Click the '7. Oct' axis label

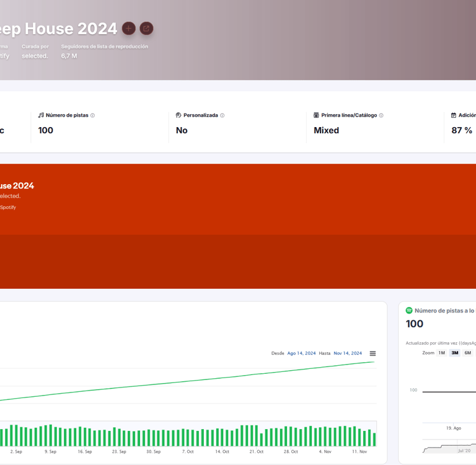(x=188, y=451)
